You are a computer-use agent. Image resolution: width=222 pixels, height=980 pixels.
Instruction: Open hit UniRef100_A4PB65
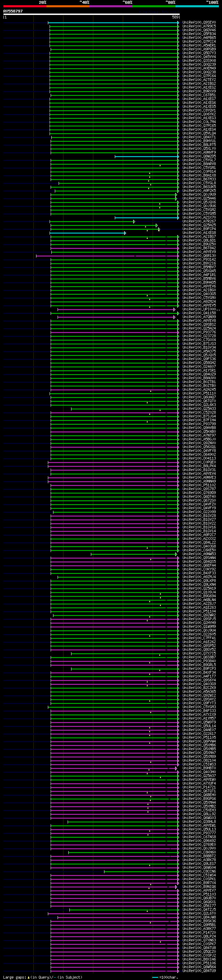[199, 38]
